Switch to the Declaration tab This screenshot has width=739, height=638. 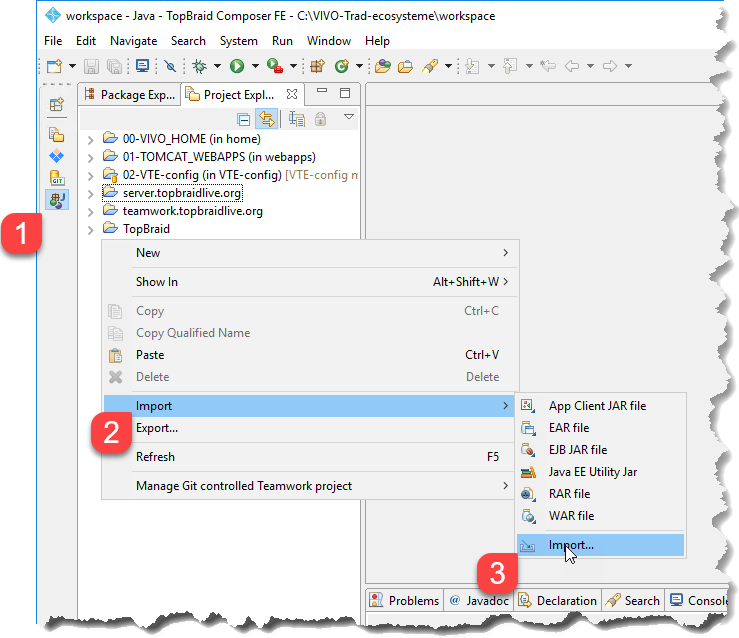tap(558, 600)
